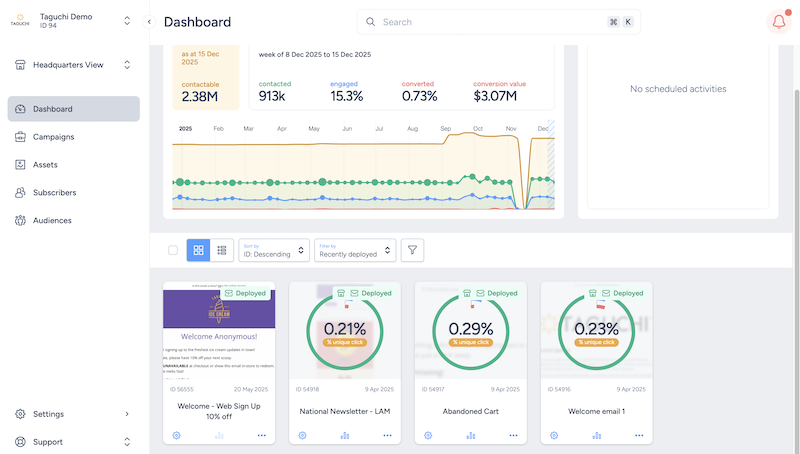
Task: Open the Filter by Recently deployed dropdown
Action: click(x=355, y=250)
